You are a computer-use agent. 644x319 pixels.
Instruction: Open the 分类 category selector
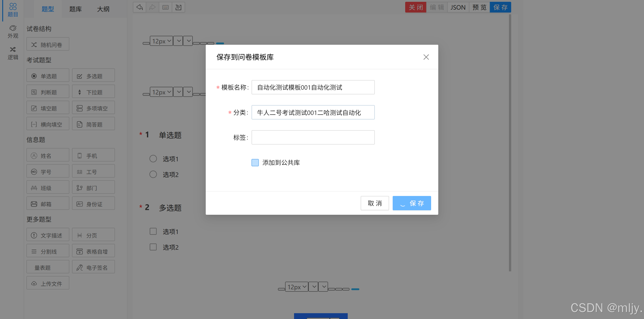click(x=313, y=112)
